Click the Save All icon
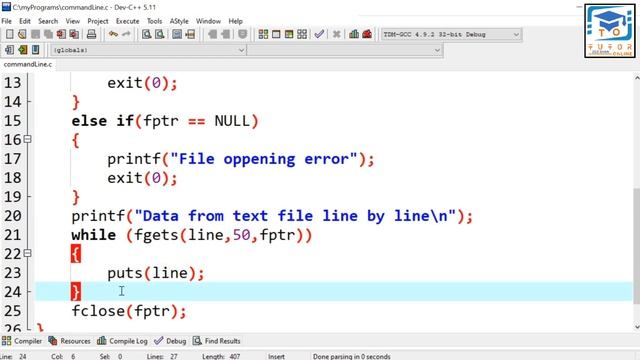This screenshot has width=640, height=360. pos(48,34)
